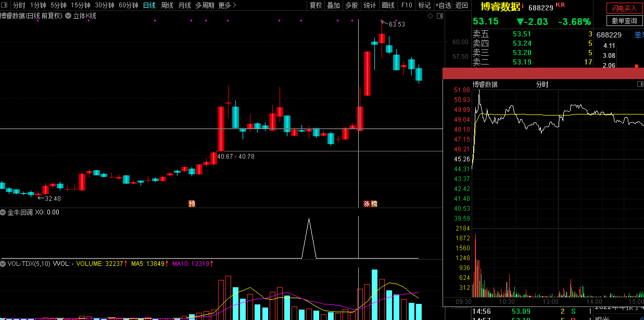The width and height of the screenshot is (644, 320).
Task: Open the F10 company info
Action: click(407, 5)
